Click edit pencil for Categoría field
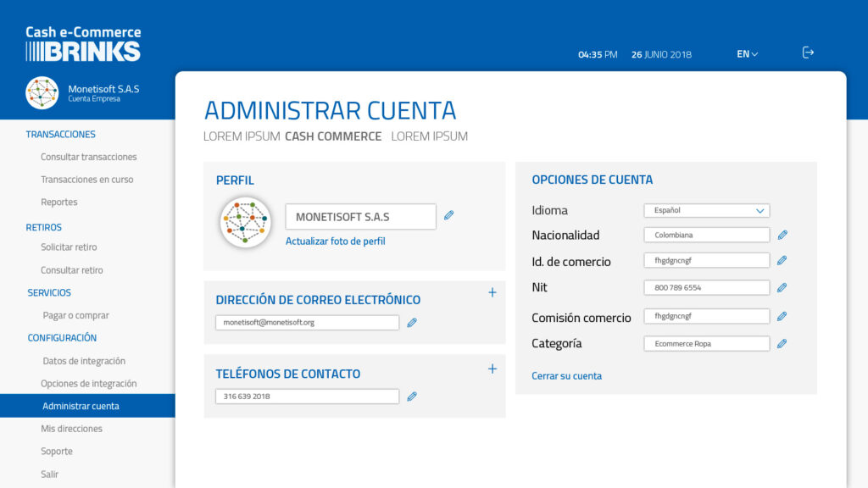The image size is (868, 488). point(782,343)
